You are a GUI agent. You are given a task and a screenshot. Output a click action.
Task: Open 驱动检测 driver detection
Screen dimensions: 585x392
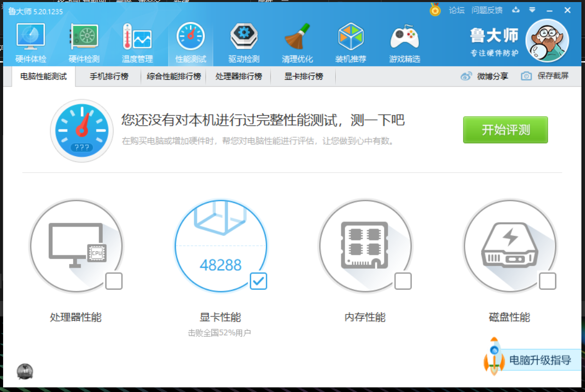pyautogui.click(x=244, y=43)
